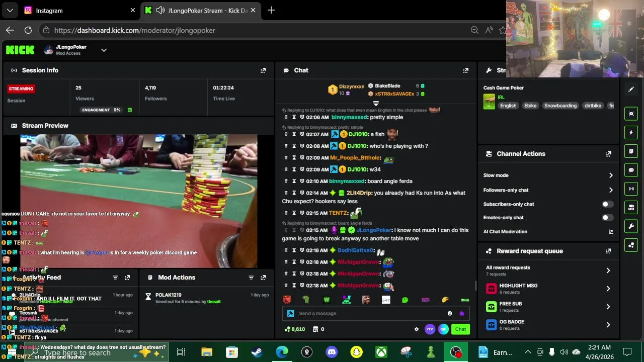Screen dimensions: 644x362
Task: Expand Slow mode options
Action: 611,175
